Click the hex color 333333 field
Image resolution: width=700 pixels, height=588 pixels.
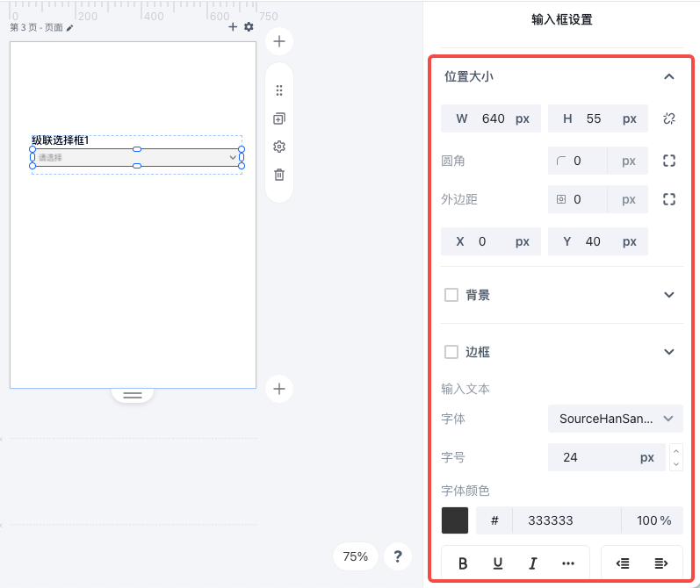tap(566, 520)
